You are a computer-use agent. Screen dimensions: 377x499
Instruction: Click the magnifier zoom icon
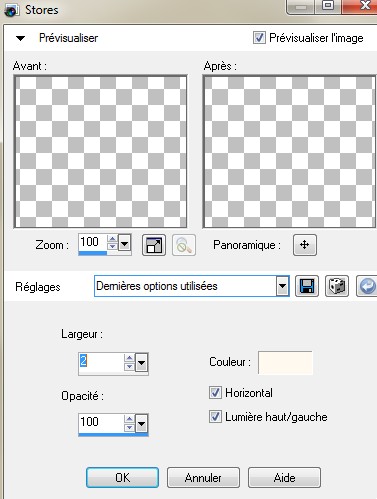point(184,245)
